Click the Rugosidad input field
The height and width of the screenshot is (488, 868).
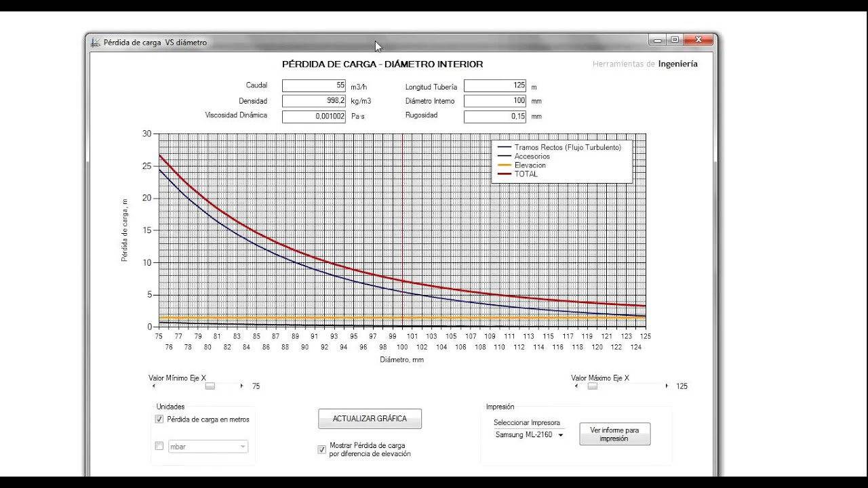(495, 116)
